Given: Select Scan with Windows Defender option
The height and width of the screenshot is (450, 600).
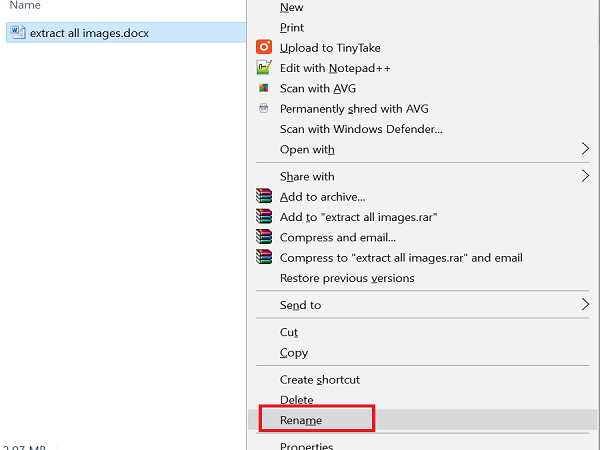Looking at the screenshot, I should pos(361,129).
